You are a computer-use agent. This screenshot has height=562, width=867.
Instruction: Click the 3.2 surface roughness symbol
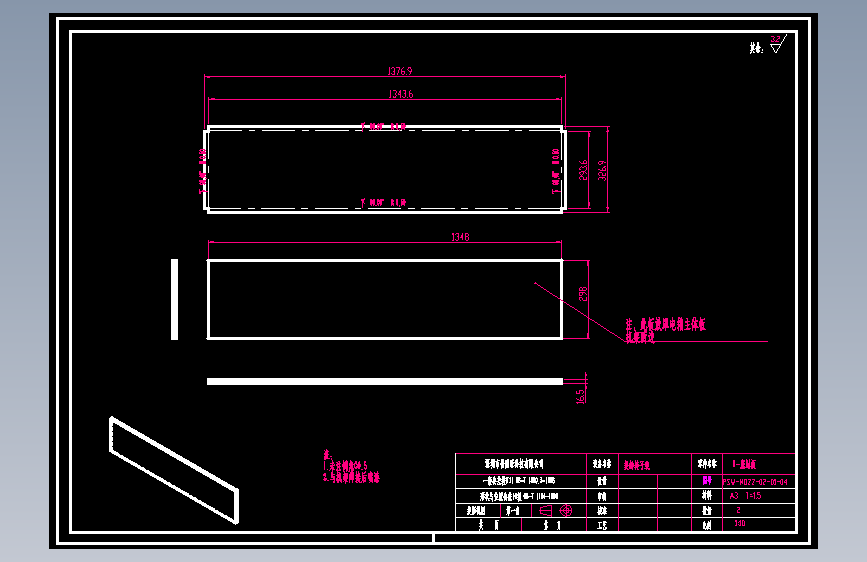point(778,44)
